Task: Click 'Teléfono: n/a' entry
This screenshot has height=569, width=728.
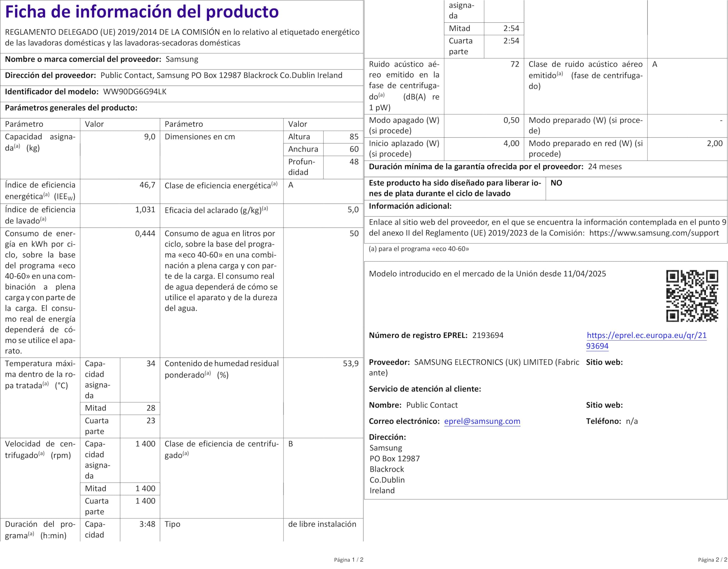Action: click(612, 421)
